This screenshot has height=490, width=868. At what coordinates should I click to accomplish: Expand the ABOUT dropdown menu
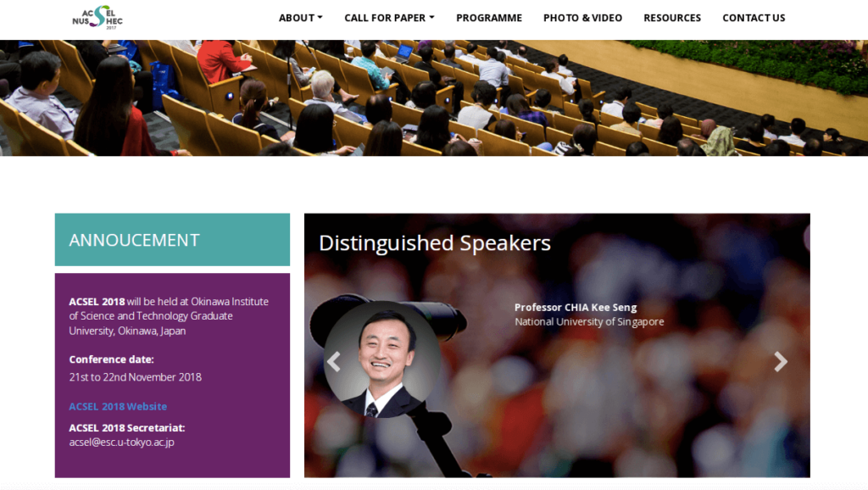(x=300, y=18)
